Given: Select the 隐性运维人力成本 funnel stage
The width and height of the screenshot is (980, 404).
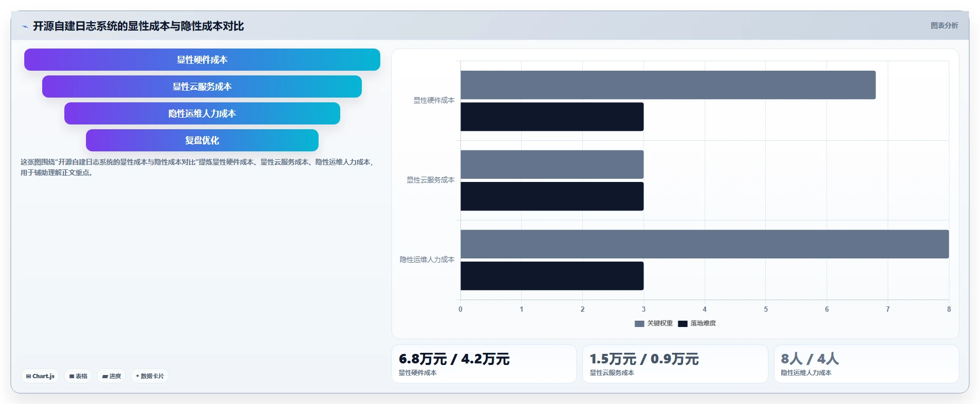Looking at the screenshot, I should [x=202, y=113].
